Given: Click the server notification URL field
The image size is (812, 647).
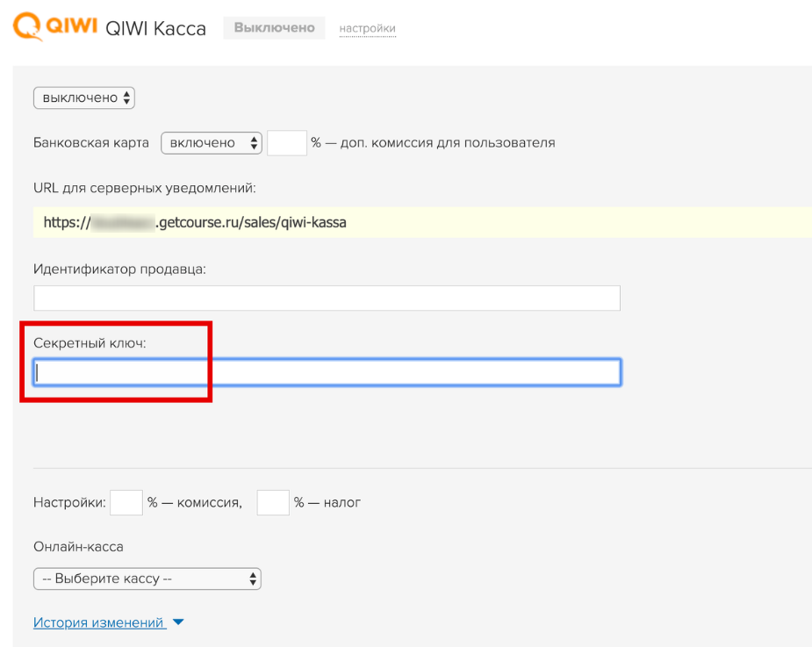Looking at the screenshot, I should (422, 222).
